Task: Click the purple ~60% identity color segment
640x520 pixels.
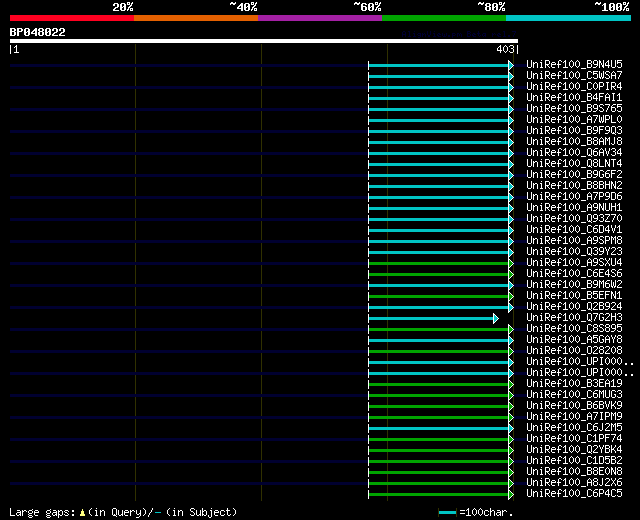Action: 320,18
